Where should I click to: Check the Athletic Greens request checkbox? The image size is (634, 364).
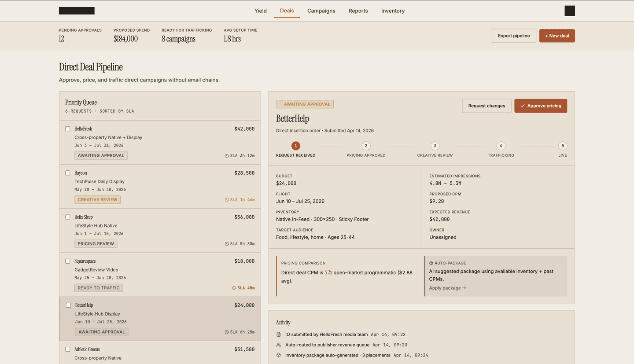pyautogui.click(x=68, y=349)
